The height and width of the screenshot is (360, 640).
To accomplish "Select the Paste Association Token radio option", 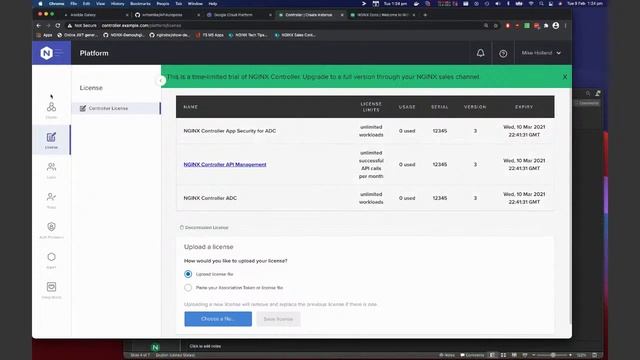I will tap(188, 288).
